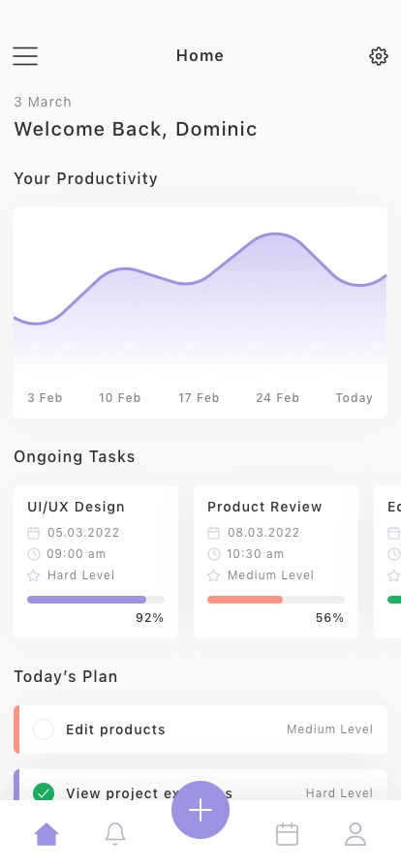Tap the purple plus add button
The image size is (401, 868).
point(200,810)
